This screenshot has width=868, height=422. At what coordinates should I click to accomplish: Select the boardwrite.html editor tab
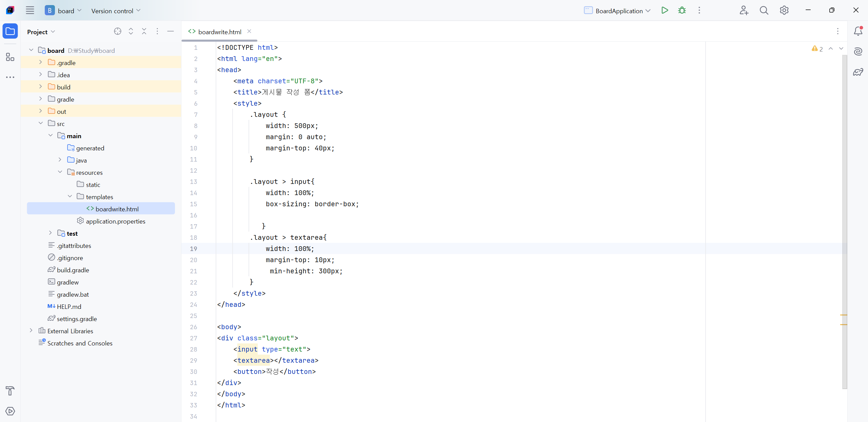[x=219, y=32]
